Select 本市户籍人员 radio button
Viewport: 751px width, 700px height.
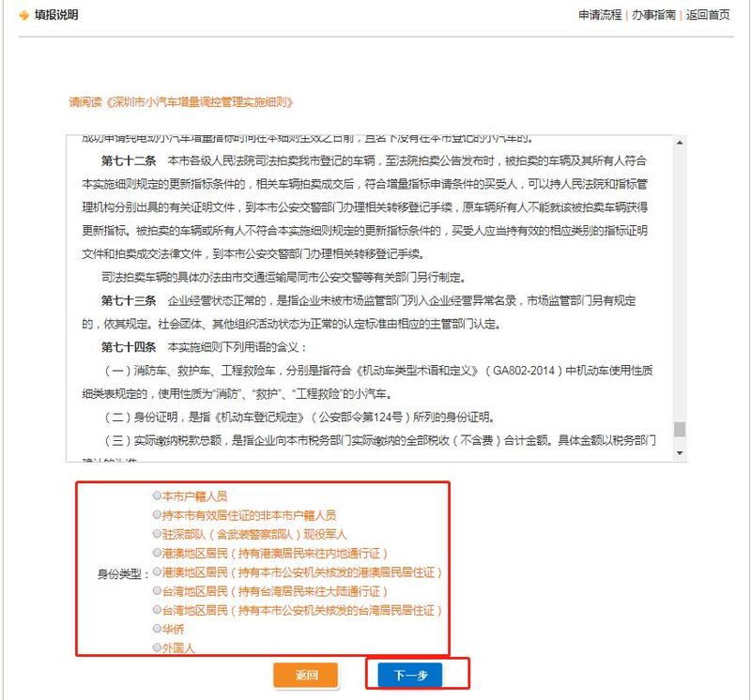click(157, 495)
